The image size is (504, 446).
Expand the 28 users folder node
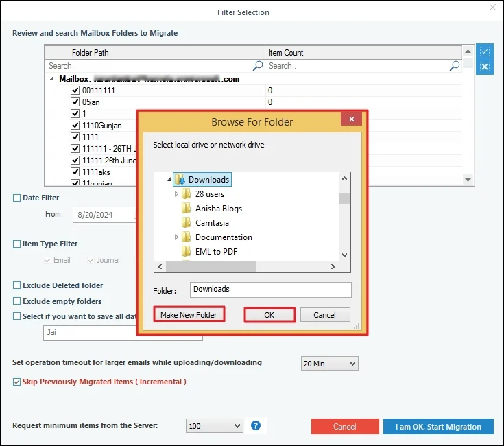tap(176, 194)
